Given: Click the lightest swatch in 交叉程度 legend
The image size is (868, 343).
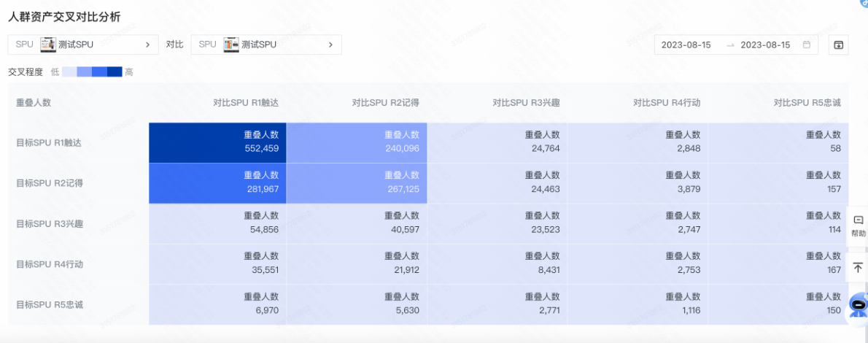Looking at the screenshot, I should click(69, 72).
